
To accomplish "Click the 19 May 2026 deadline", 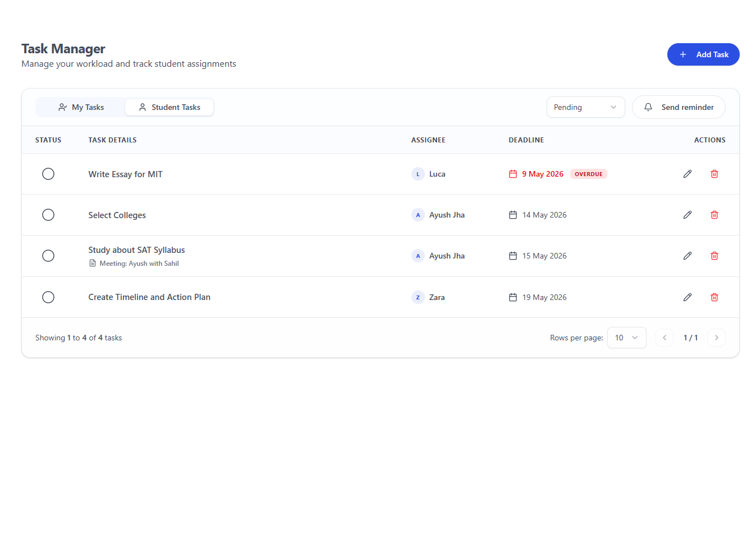I will coord(544,297).
